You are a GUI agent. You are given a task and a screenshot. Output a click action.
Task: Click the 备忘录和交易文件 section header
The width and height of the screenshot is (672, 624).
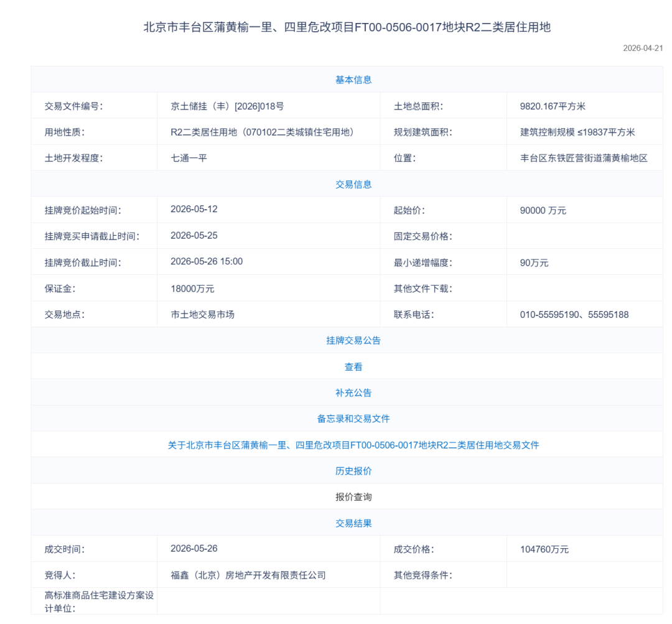(353, 419)
